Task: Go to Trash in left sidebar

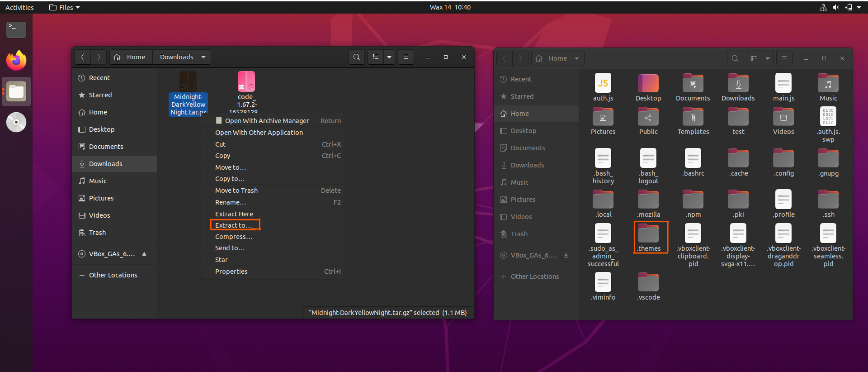Action: [97, 233]
